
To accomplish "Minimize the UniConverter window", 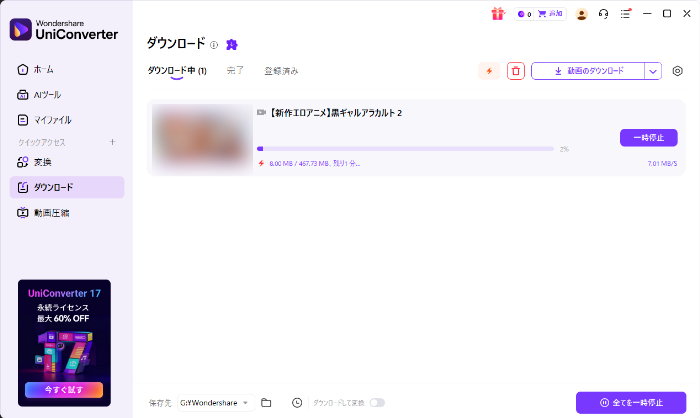I will [647, 14].
